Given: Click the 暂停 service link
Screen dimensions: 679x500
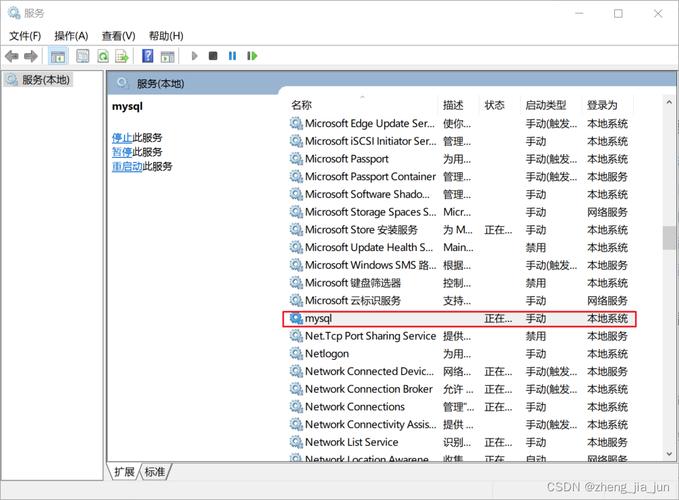Looking at the screenshot, I should [122, 152].
